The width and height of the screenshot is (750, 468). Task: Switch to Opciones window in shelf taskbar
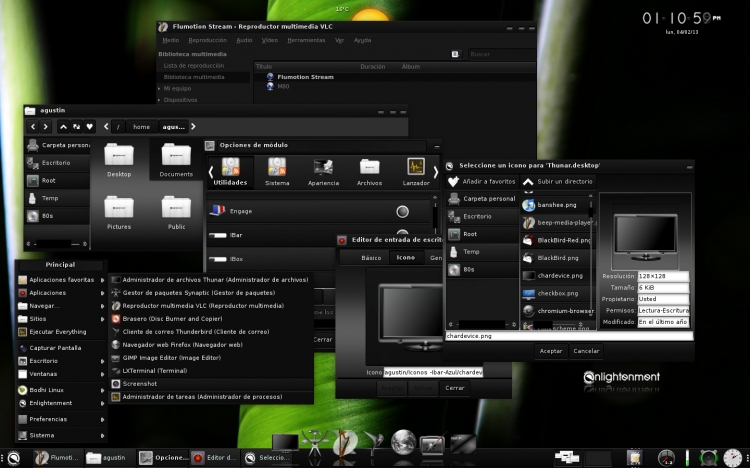point(163,458)
